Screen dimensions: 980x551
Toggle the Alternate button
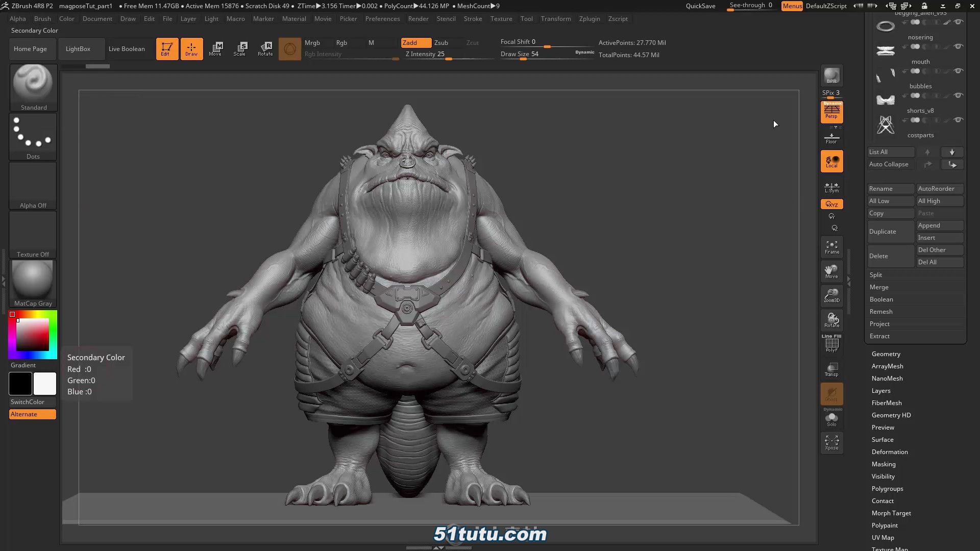pyautogui.click(x=33, y=414)
